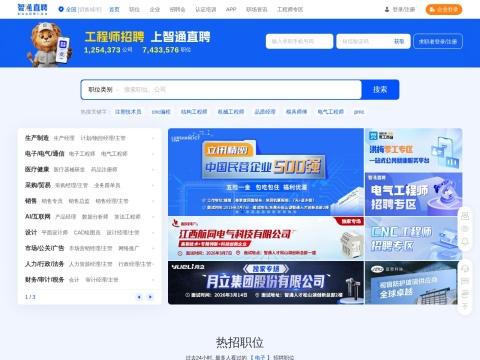Expand the AI/互联网 category row arrow
This screenshot has height=360, width=480.
click(x=153, y=217)
